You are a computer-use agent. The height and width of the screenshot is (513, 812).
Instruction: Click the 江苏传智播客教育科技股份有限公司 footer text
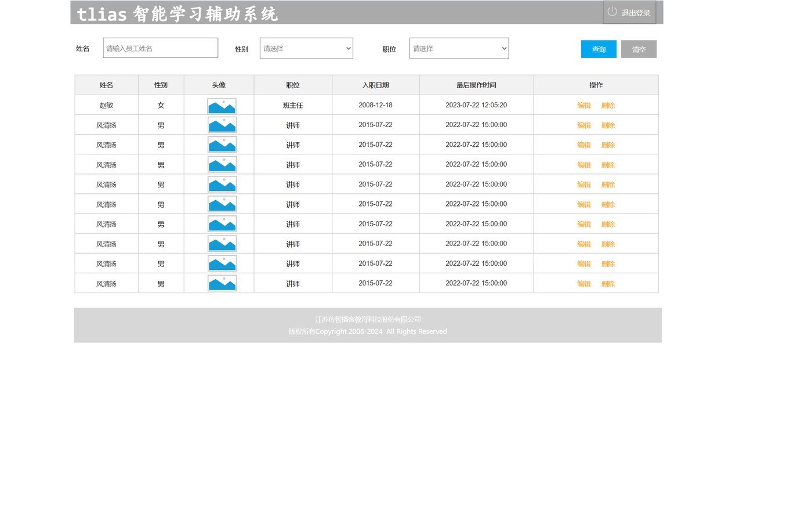368,319
